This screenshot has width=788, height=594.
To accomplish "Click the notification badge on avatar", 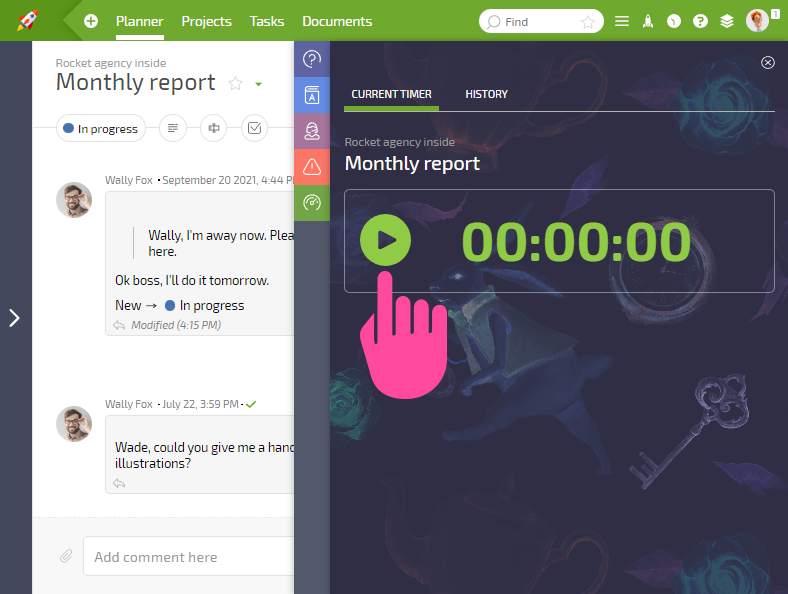I will tap(775, 15).
